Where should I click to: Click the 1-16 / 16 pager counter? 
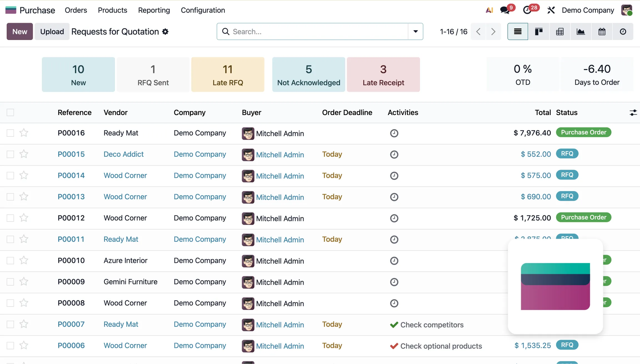(453, 32)
